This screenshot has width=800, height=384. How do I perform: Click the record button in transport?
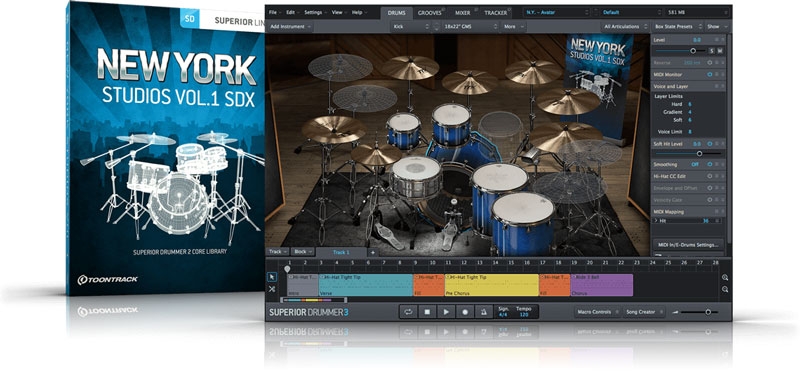pos(465,312)
